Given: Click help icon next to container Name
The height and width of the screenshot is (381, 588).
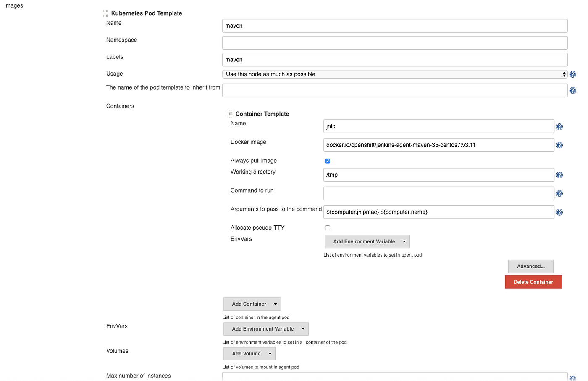Looking at the screenshot, I should [x=559, y=126].
